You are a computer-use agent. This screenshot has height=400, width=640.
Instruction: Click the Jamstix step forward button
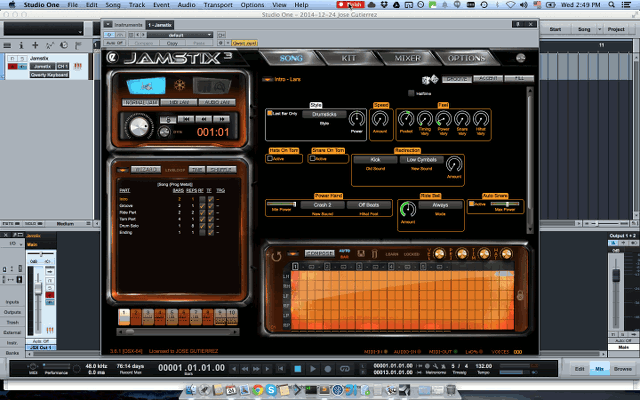[222, 119]
